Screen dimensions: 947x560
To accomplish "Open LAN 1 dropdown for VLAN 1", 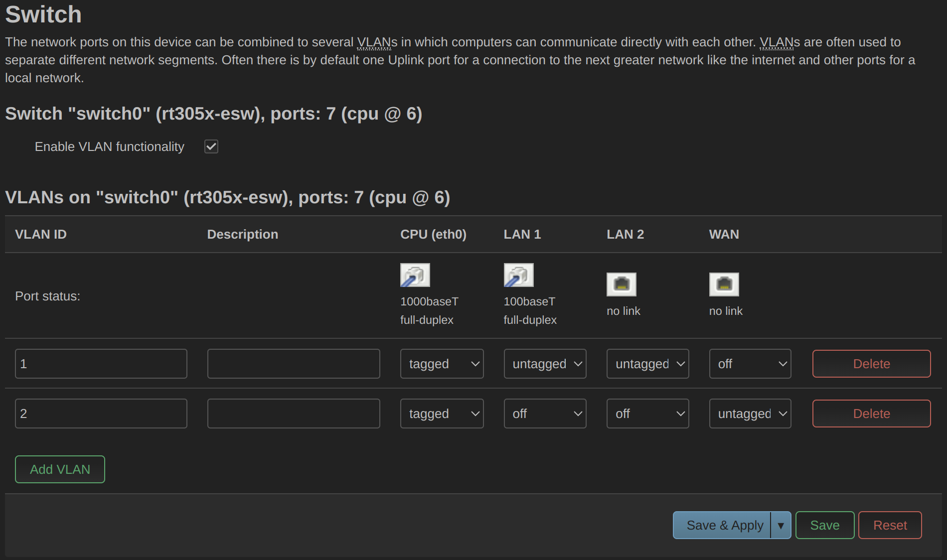I will [545, 364].
